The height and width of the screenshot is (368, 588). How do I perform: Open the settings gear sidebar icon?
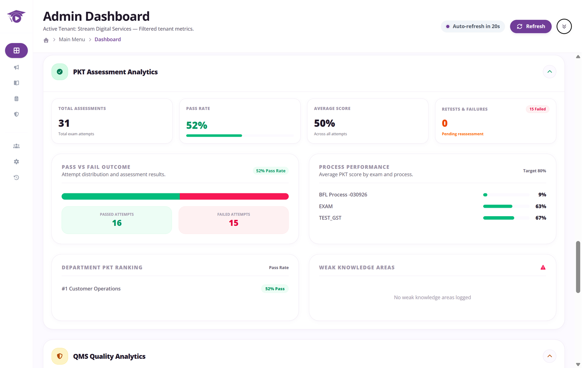[16, 162]
